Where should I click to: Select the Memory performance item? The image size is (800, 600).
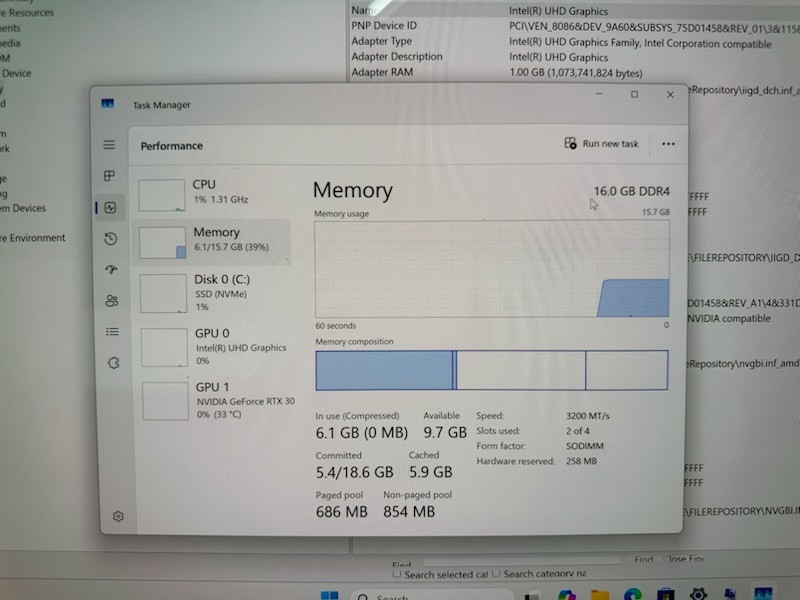coord(212,242)
